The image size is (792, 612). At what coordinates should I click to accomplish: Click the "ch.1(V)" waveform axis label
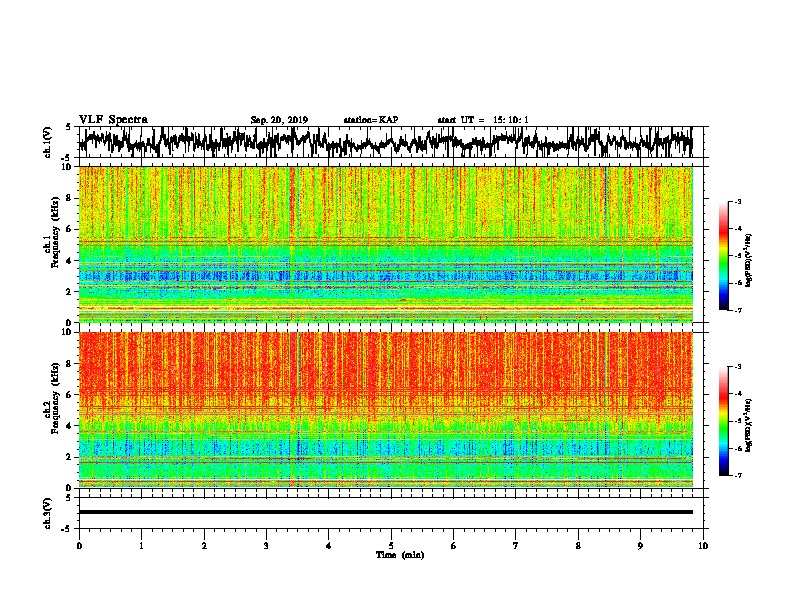point(48,142)
